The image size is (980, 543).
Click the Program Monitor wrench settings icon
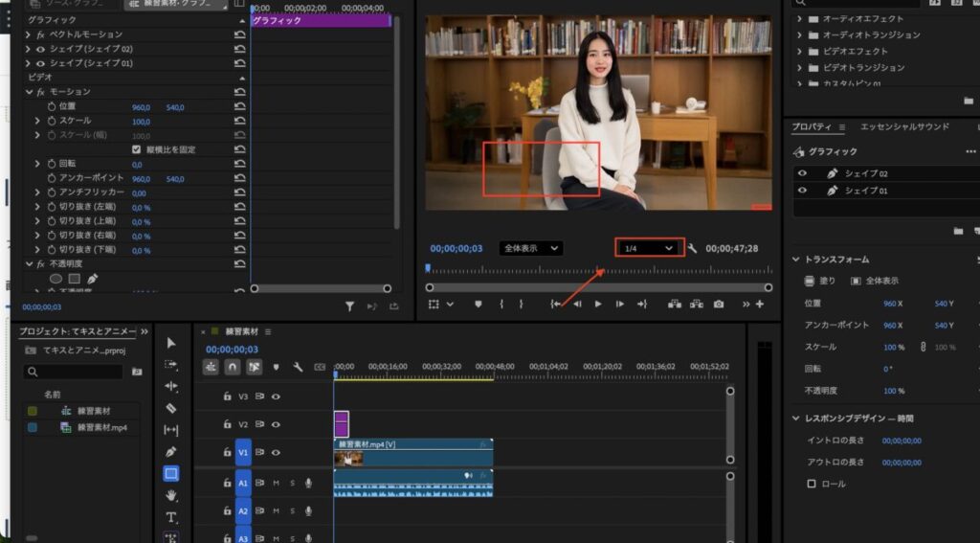[x=693, y=248]
